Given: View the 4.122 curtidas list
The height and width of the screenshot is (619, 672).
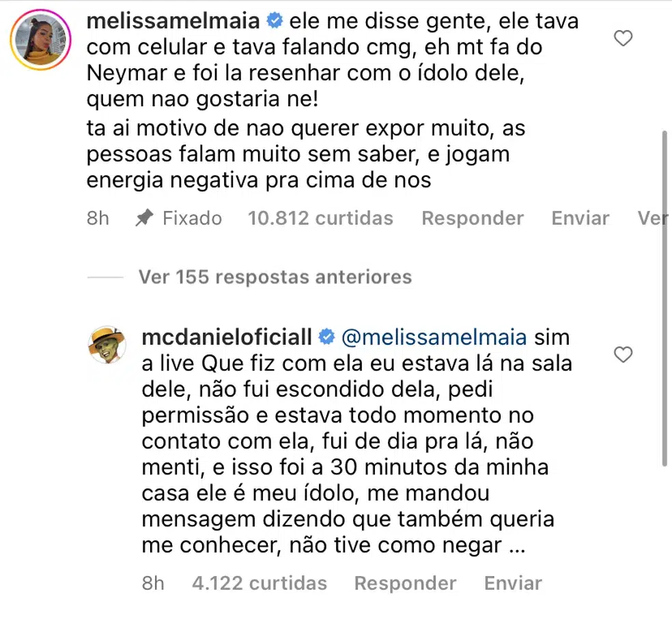Looking at the screenshot, I should [x=260, y=584].
